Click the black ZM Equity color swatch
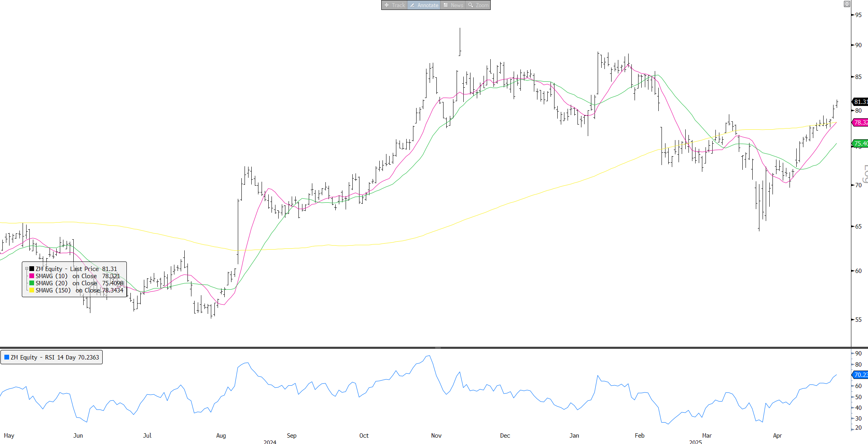Viewport: 868px width, 444px height. (32, 269)
